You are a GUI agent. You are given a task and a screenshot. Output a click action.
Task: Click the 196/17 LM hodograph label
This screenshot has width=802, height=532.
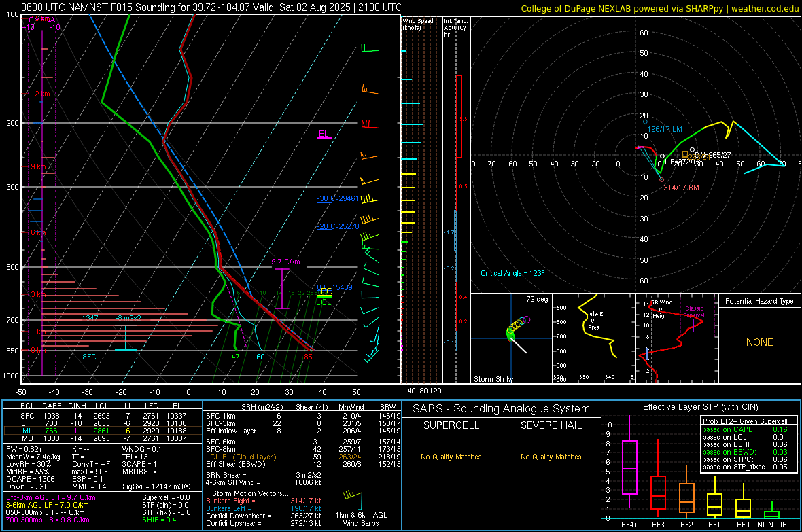pos(665,129)
